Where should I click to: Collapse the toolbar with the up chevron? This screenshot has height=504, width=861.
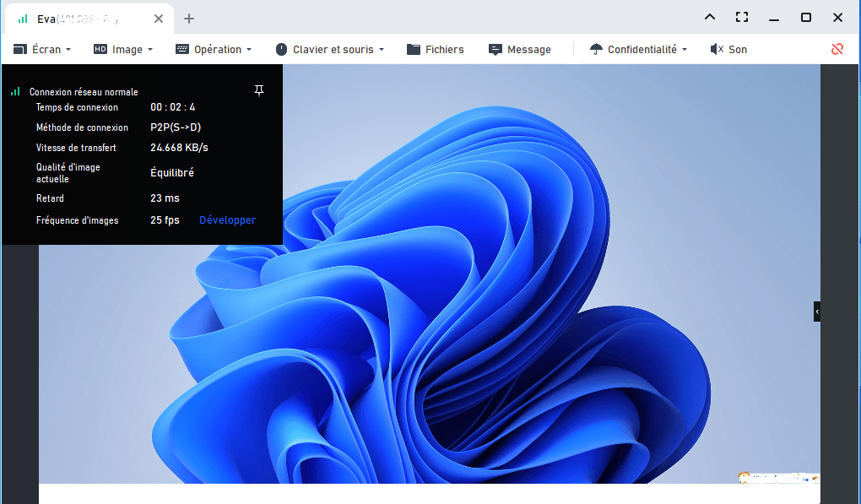pos(709,17)
